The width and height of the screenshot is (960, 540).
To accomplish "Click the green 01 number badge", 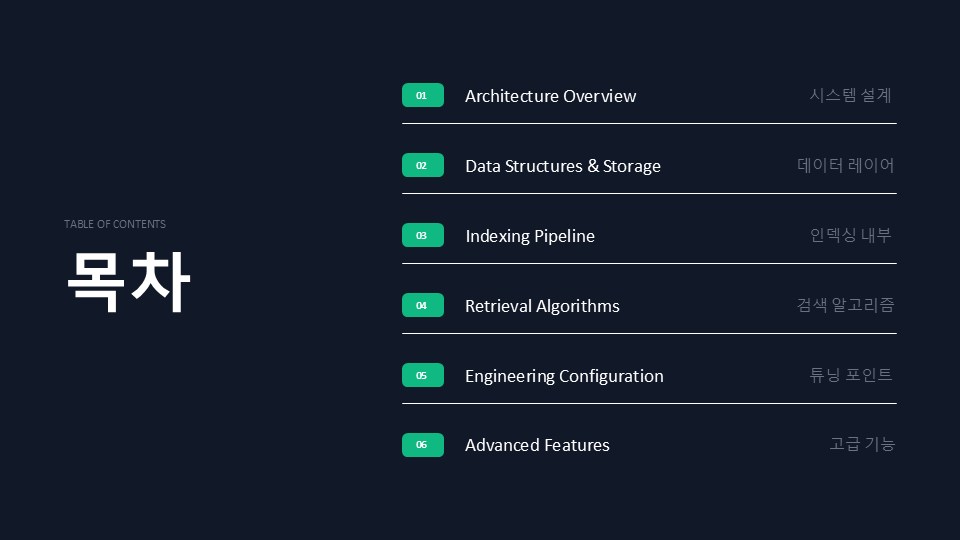I will 422,96.
